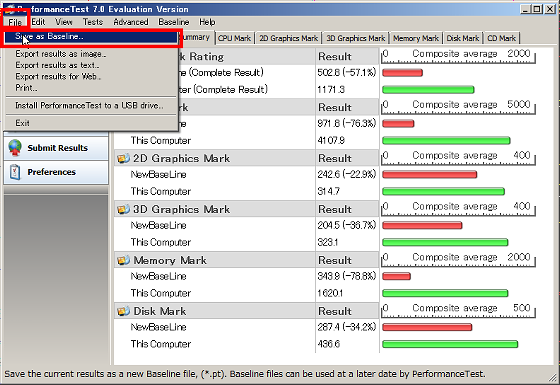
Task: Choose Export results as text
Action: [91, 65]
